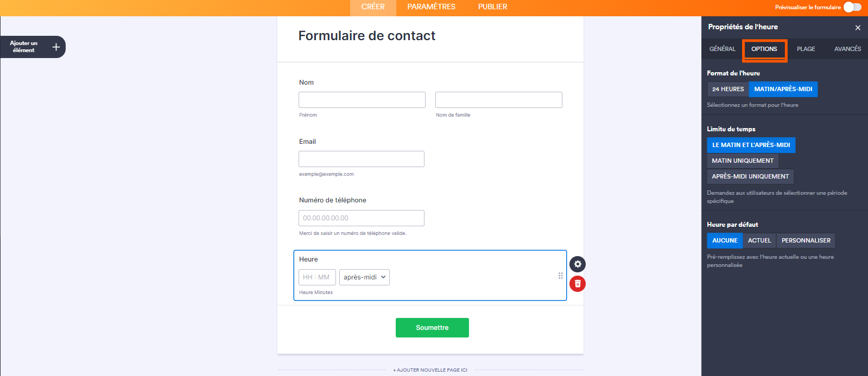Image resolution: width=868 pixels, height=376 pixels.
Task: Click Ajouter nouvelle page ici link
Action: click(430, 370)
